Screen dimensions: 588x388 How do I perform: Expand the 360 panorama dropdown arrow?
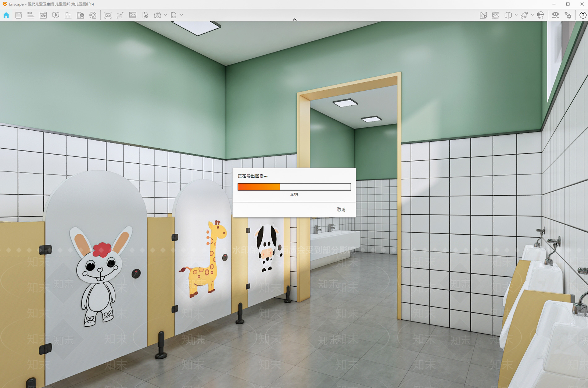(165, 15)
